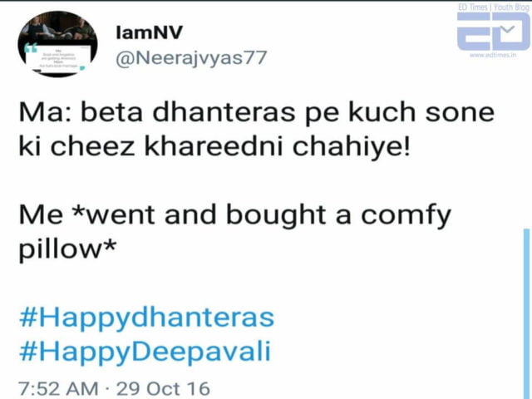Open the IamNV profile avatar
This screenshot has height=399, width=532.
pyautogui.click(x=57, y=44)
